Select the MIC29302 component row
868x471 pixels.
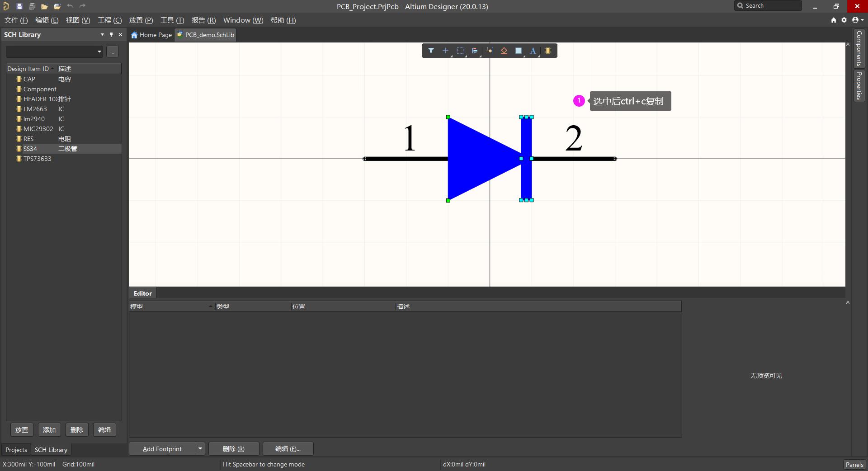64,129
